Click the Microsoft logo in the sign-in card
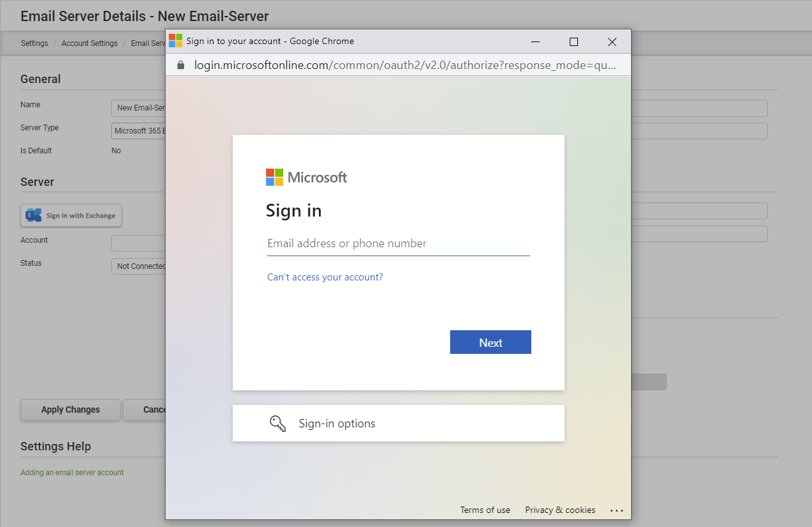This screenshot has width=812, height=527. tap(306, 177)
